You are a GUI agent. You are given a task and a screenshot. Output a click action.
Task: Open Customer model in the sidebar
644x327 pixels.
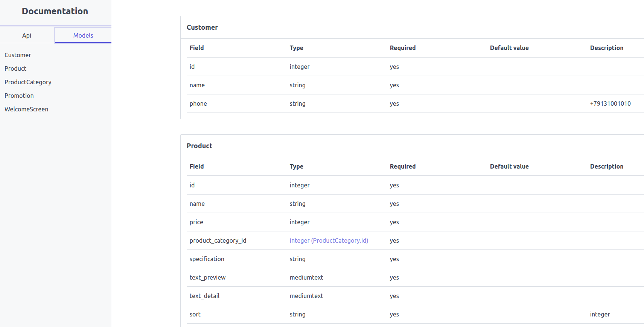pyautogui.click(x=18, y=55)
